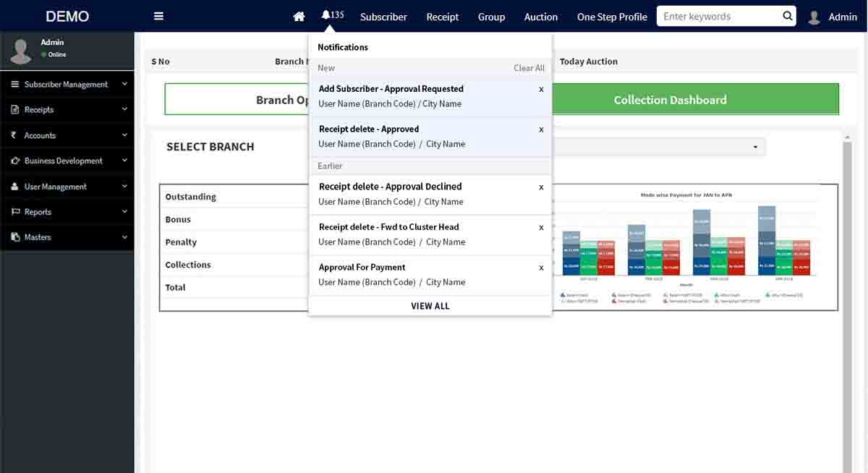Focus the Enter keywords search field
The image size is (868, 473).
click(x=720, y=16)
